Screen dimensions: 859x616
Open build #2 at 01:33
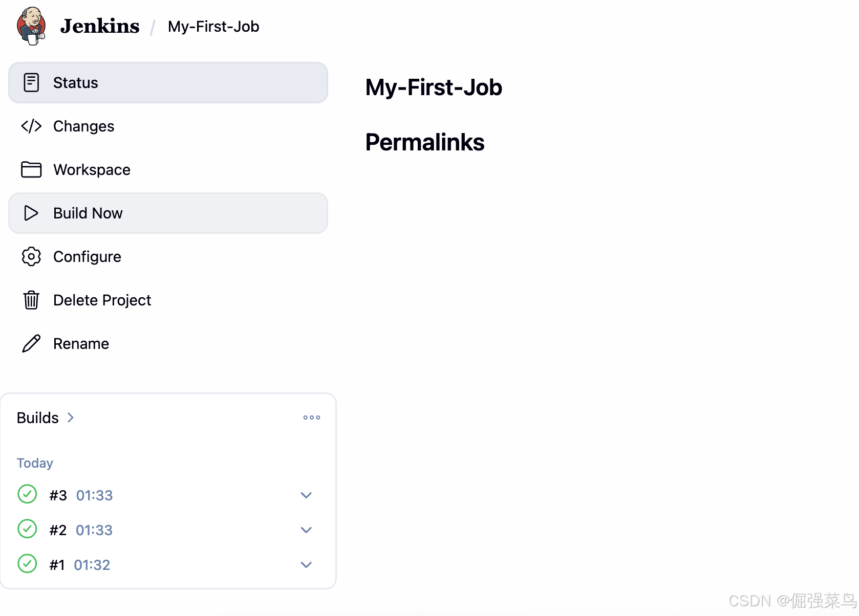click(94, 530)
